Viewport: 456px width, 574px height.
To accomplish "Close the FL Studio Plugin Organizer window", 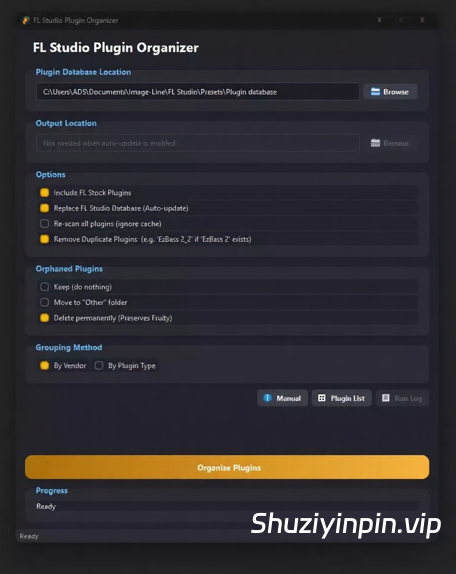I will coord(422,20).
